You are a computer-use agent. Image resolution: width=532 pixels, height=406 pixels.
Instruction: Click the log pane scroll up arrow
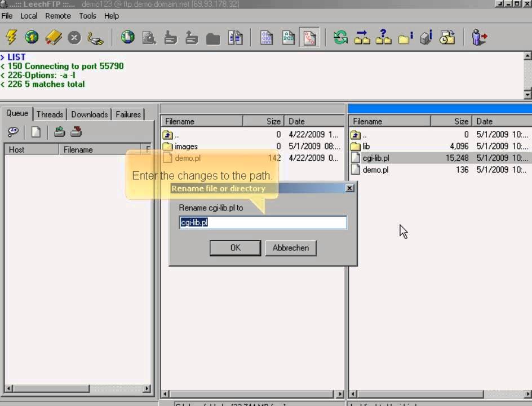tap(527, 56)
